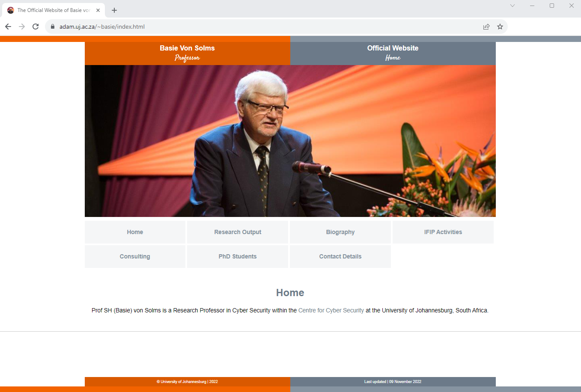The image size is (581, 392).
Task: Click the University of Johannesburg 2022 footer
Action: tap(187, 382)
